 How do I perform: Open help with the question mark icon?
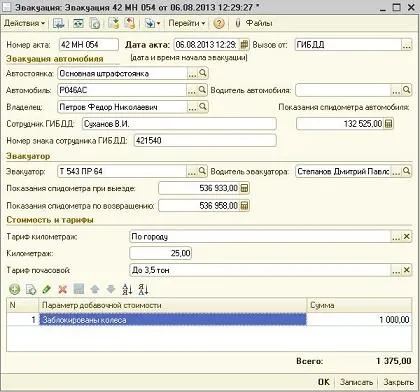coord(219,23)
